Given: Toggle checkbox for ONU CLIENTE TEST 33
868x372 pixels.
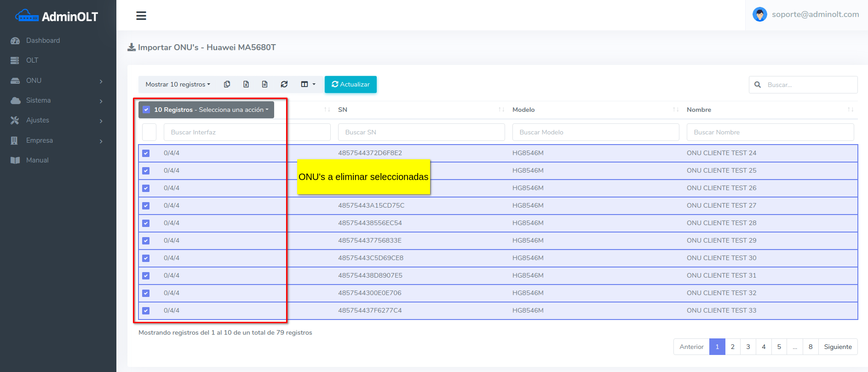Looking at the screenshot, I should click(x=146, y=311).
